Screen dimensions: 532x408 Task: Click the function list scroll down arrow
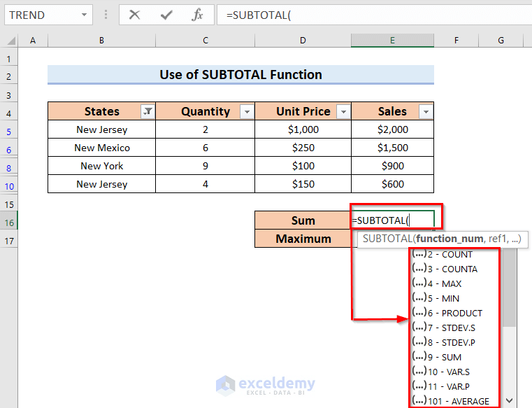click(509, 400)
